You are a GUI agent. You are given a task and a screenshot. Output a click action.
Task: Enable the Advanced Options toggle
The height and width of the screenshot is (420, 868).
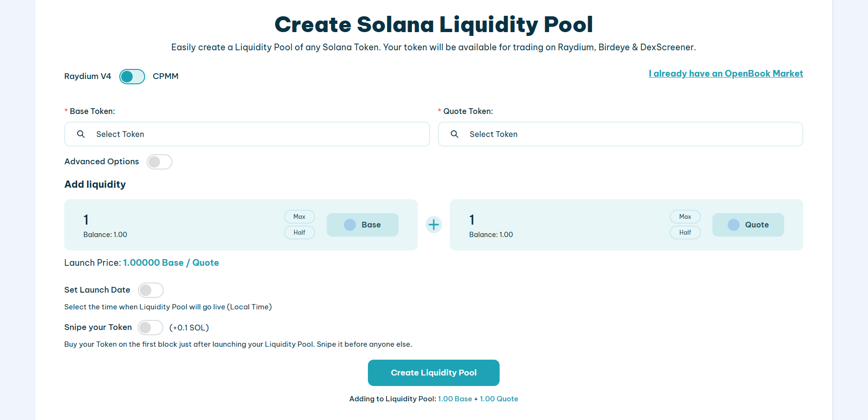[160, 162]
